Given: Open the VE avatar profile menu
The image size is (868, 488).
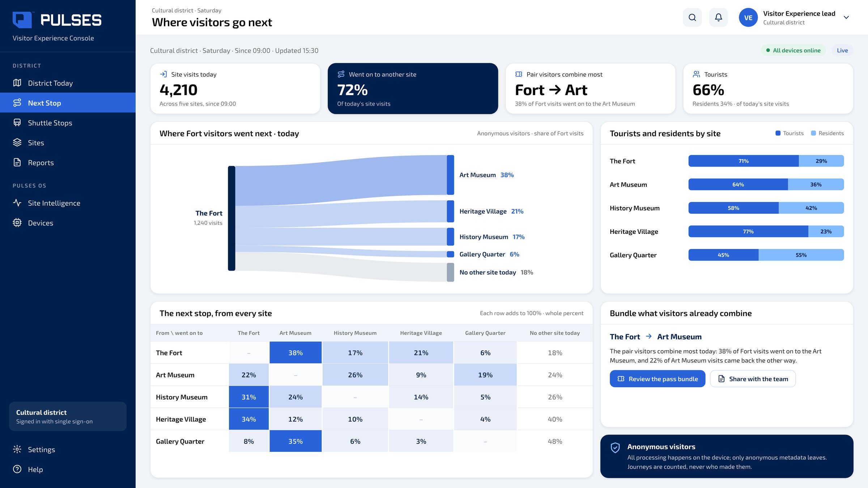Looking at the screenshot, I should coord(748,17).
